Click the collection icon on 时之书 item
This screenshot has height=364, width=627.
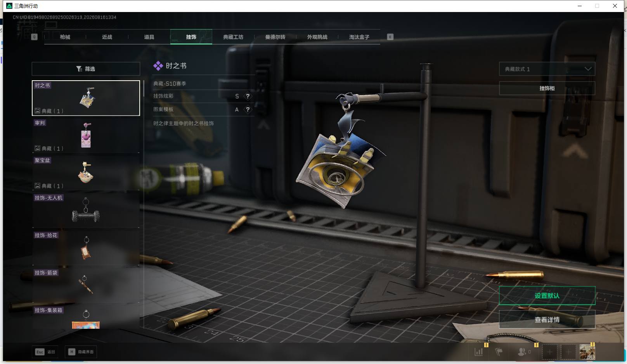tap(38, 111)
